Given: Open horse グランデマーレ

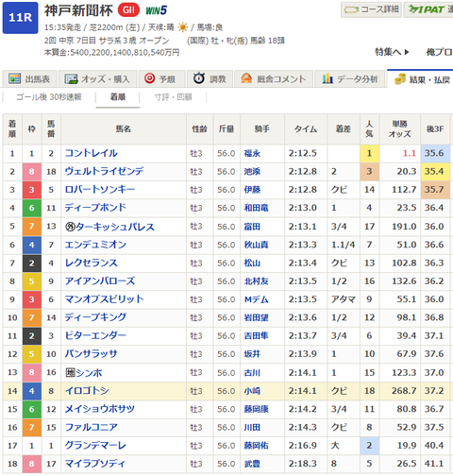Looking at the screenshot, I should pyautogui.click(x=95, y=446).
